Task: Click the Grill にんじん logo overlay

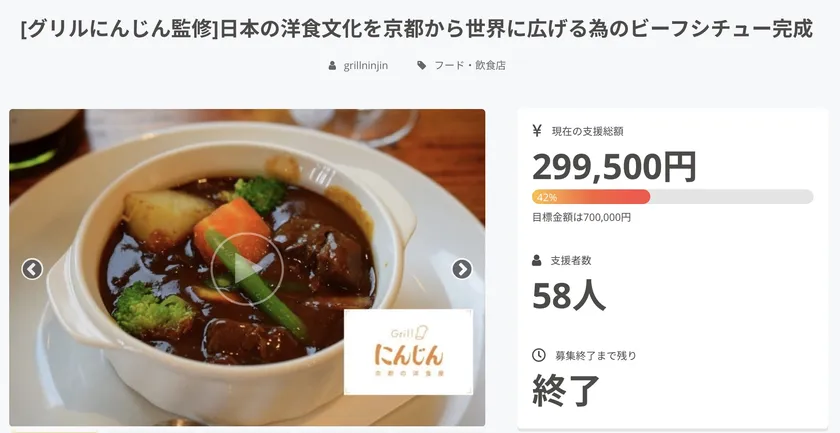Action: pyautogui.click(x=408, y=352)
